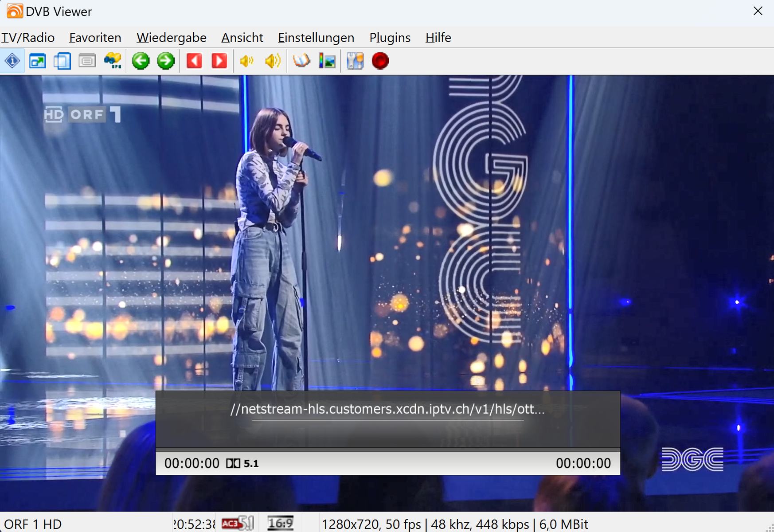
Task: Open the Hilfe menu
Action: point(438,38)
